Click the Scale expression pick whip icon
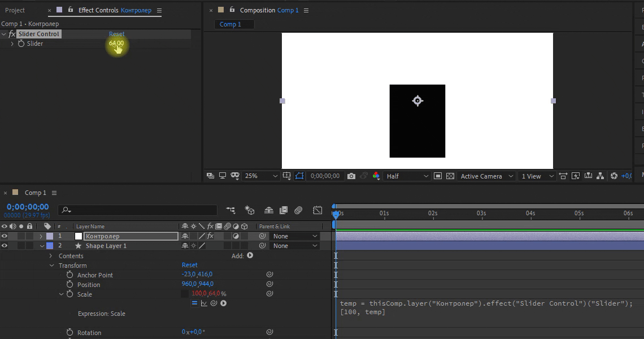 coord(214,303)
